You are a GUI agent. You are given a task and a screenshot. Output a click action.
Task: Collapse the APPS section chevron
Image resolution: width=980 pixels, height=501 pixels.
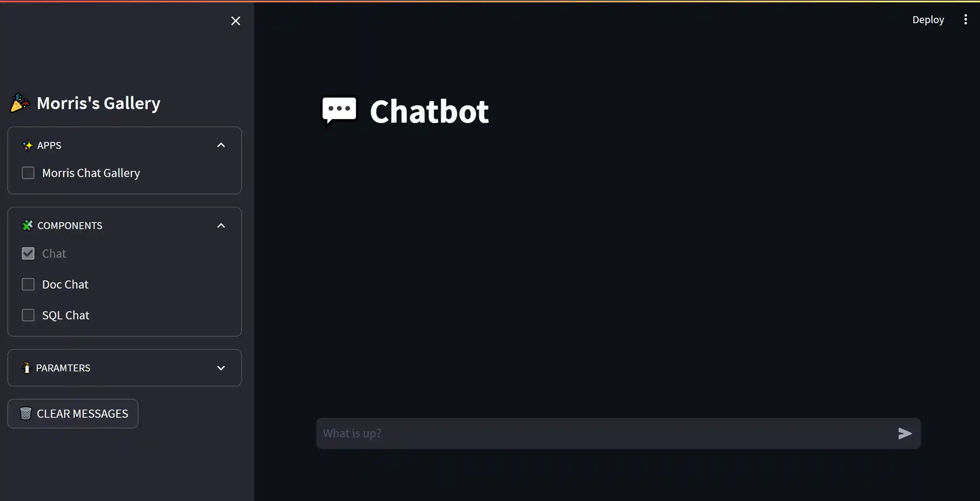click(221, 145)
